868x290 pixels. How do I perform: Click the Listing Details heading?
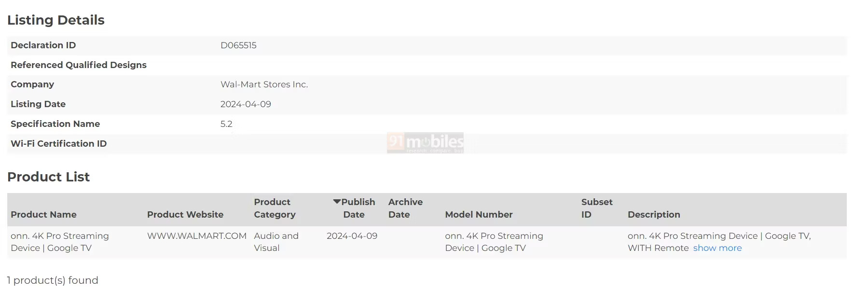(56, 20)
